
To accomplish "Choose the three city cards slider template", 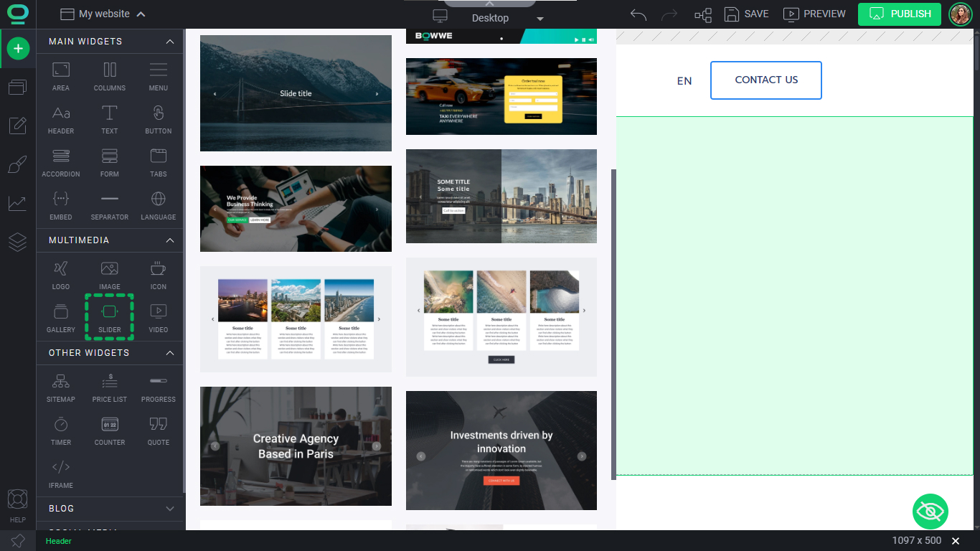I will tap(296, 319).
